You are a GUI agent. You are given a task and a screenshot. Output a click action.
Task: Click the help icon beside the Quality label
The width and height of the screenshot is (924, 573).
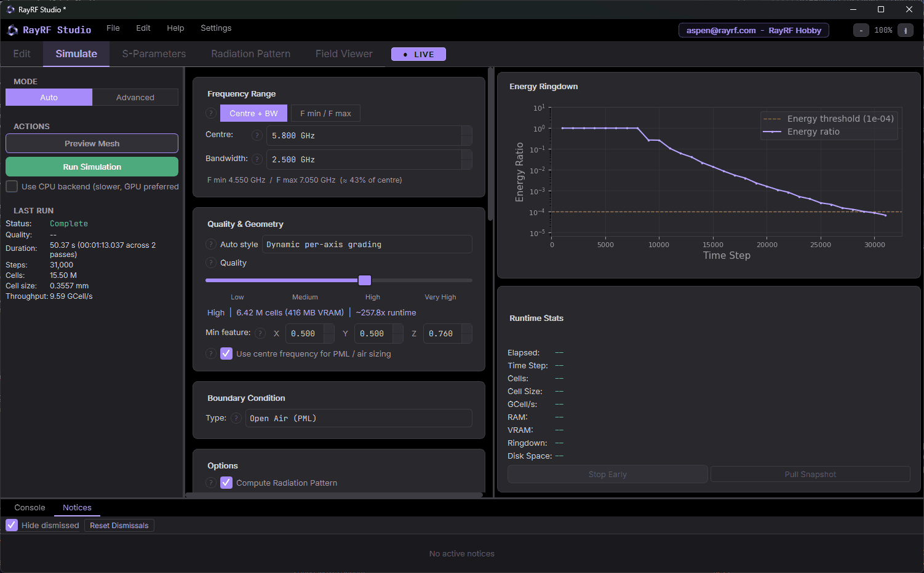(211, 263)
